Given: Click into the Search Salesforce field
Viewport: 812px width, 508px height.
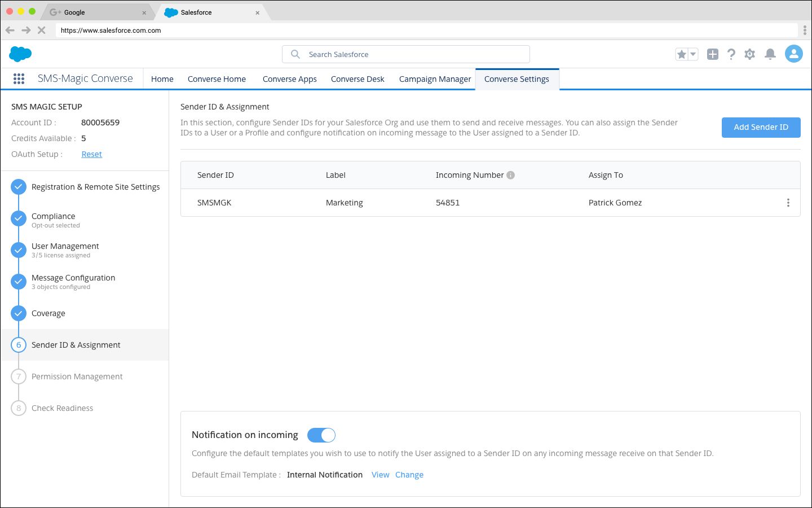Looking at the screenshot, I should coord(406,54).
